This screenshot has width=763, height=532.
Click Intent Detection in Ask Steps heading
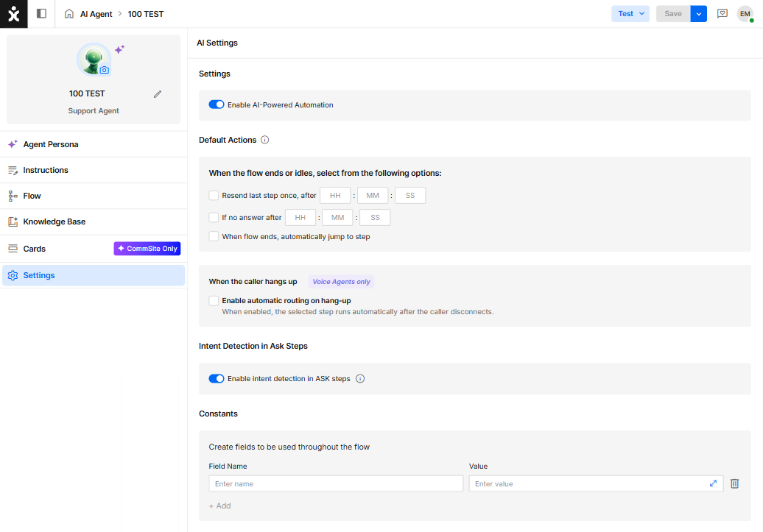(253, 347)
